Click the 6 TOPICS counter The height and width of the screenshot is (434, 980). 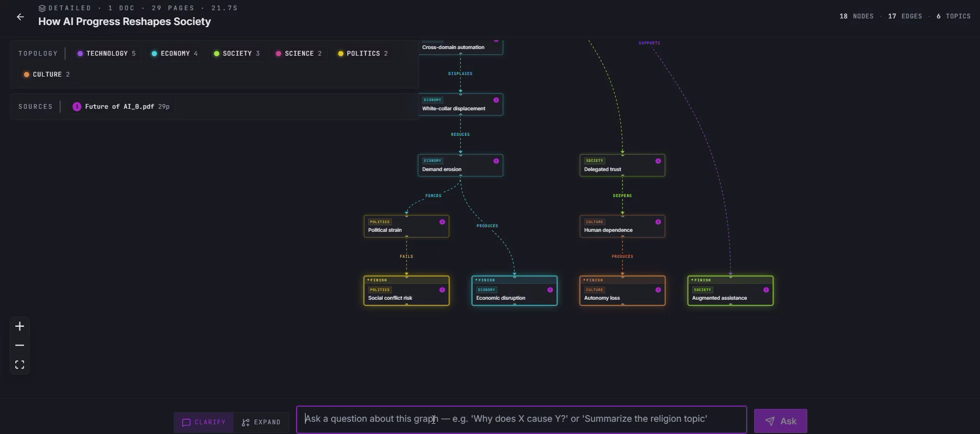pos(953,16)
